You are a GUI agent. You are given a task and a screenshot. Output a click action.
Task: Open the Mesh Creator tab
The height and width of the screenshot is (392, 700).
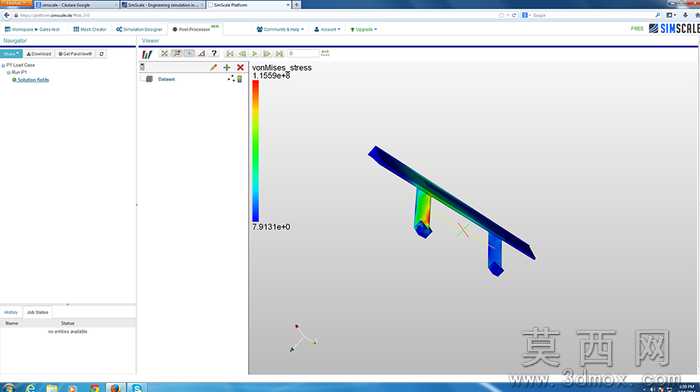[x=90, y=29]
